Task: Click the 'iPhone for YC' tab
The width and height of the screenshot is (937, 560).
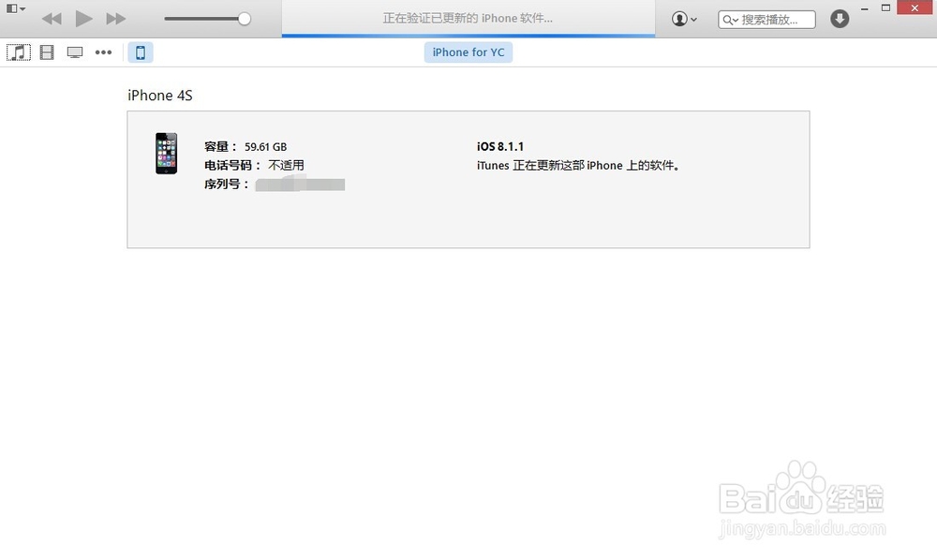Action: point(468,52)
